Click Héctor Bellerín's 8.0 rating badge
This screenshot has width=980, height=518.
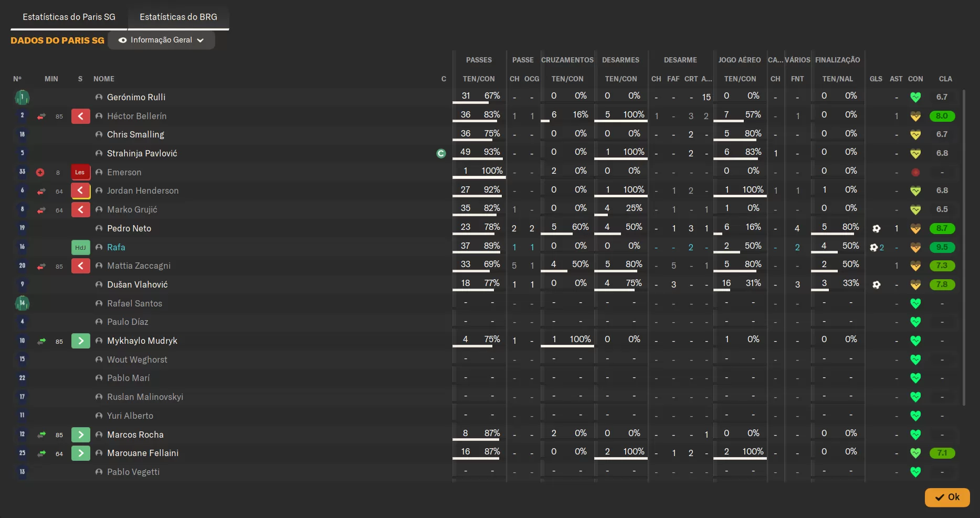[x=942, y=116]
